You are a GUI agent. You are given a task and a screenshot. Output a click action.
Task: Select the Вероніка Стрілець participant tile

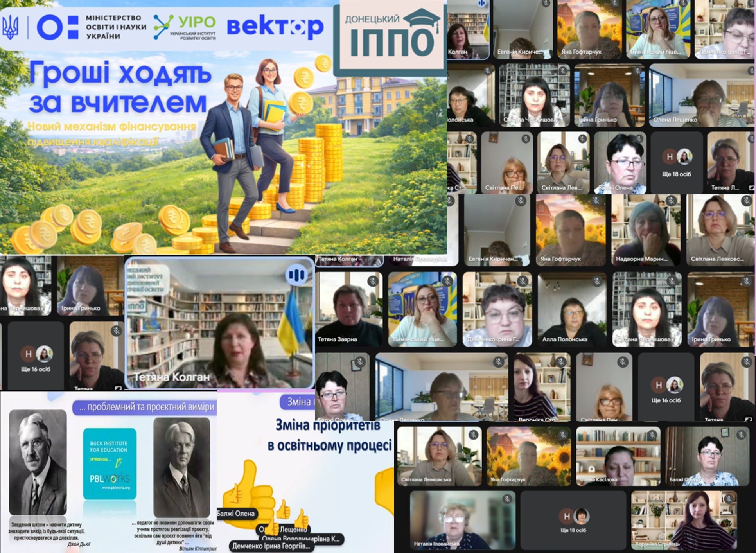pyautogui.click(x=684, y=521)
